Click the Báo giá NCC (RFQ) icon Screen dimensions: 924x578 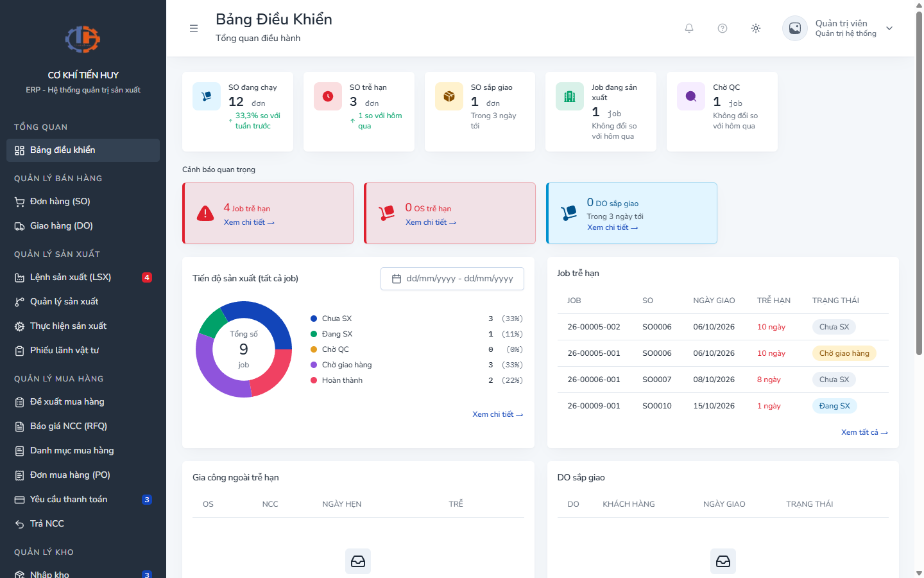(x=20, y=426)
